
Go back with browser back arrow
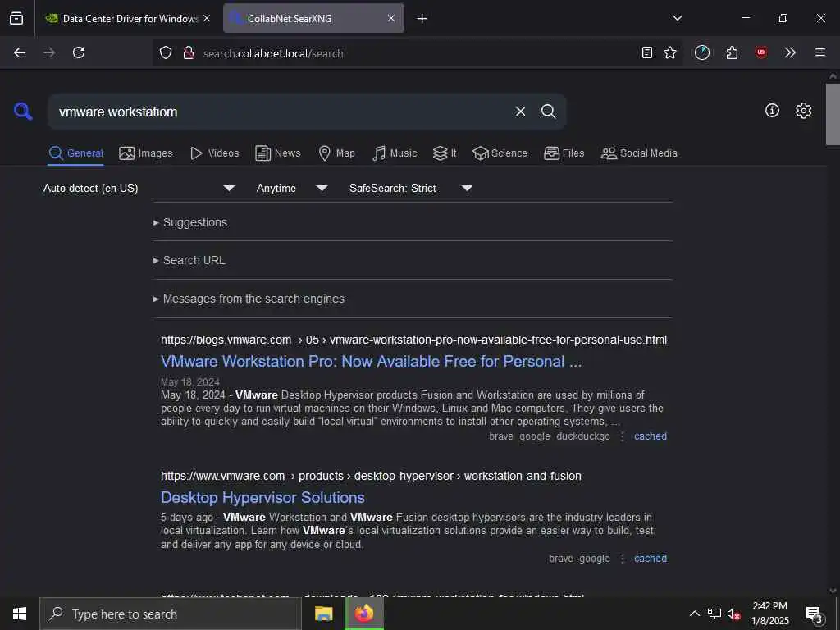click(20, 52)
